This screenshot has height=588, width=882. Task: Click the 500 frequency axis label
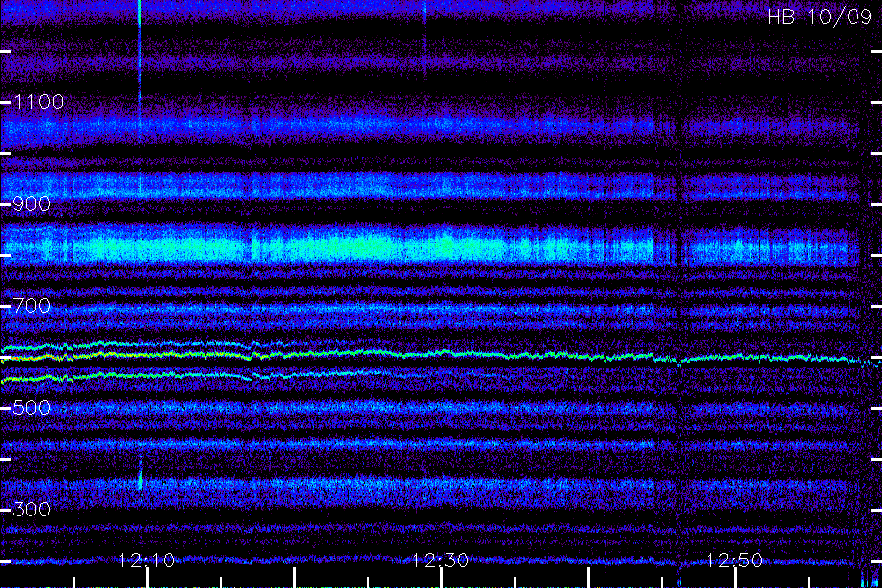(x=31, y=408)
